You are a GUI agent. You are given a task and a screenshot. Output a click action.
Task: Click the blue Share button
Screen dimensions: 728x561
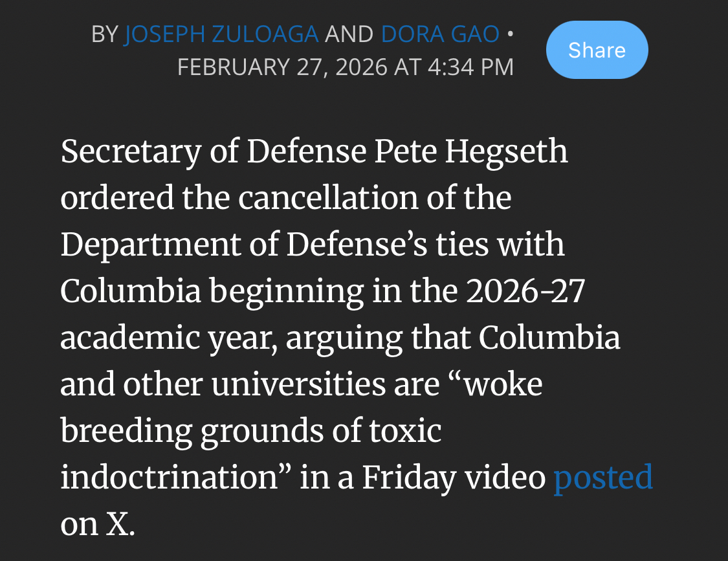pos(597,50)
